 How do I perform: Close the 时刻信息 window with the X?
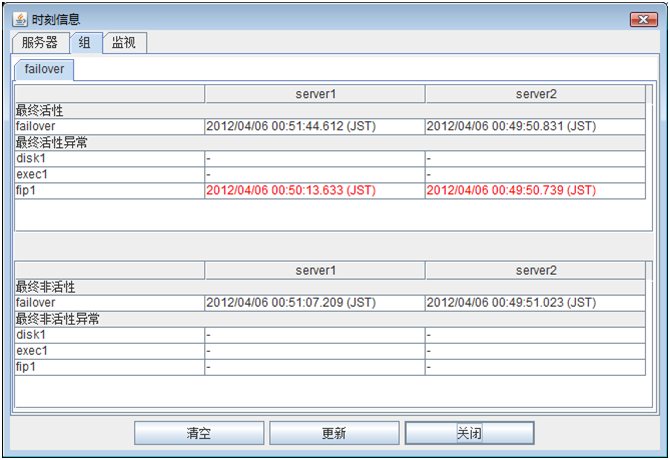643,19
